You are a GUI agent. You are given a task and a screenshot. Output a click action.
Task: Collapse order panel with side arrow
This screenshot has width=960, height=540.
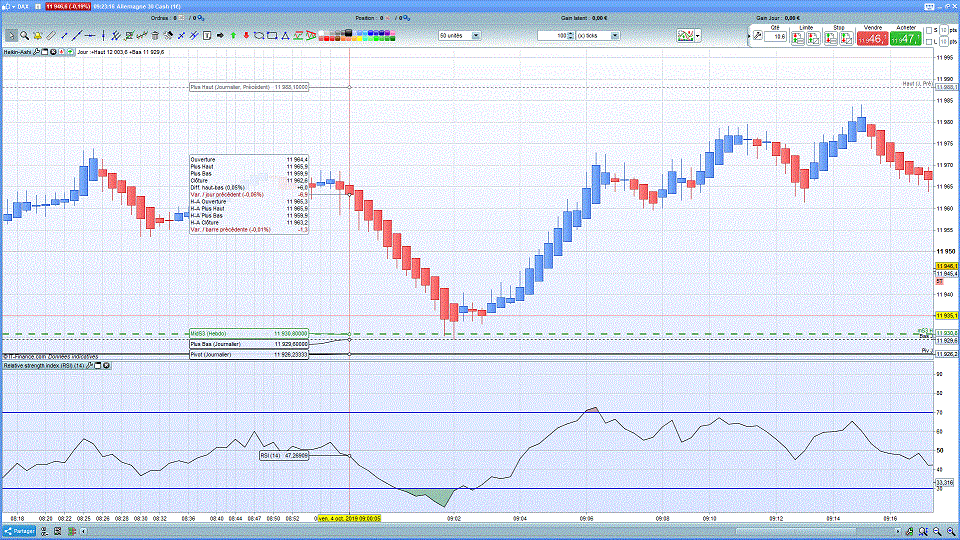coord(749,36)
